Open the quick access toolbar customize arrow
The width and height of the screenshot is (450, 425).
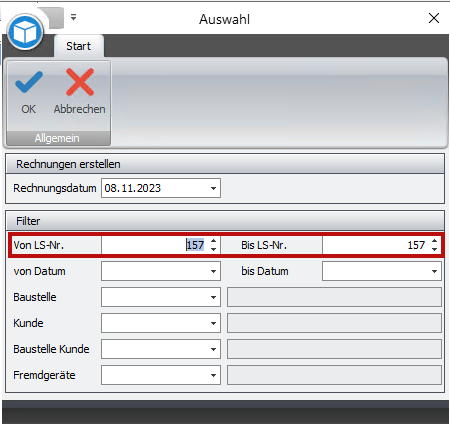(x=74, y=17)
